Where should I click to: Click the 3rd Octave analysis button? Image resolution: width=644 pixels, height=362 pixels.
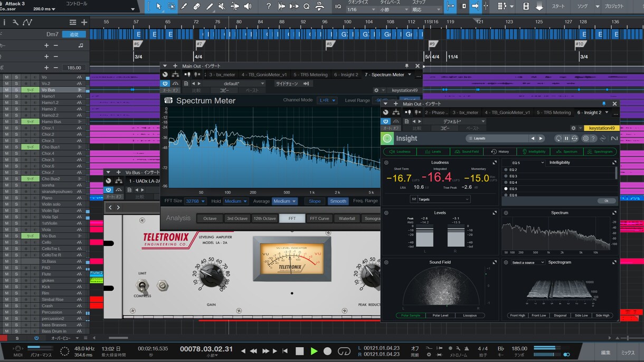point(237,218)
